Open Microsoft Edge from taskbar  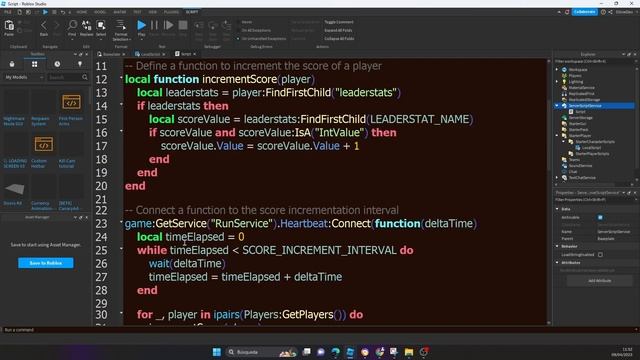click(336, 352)
